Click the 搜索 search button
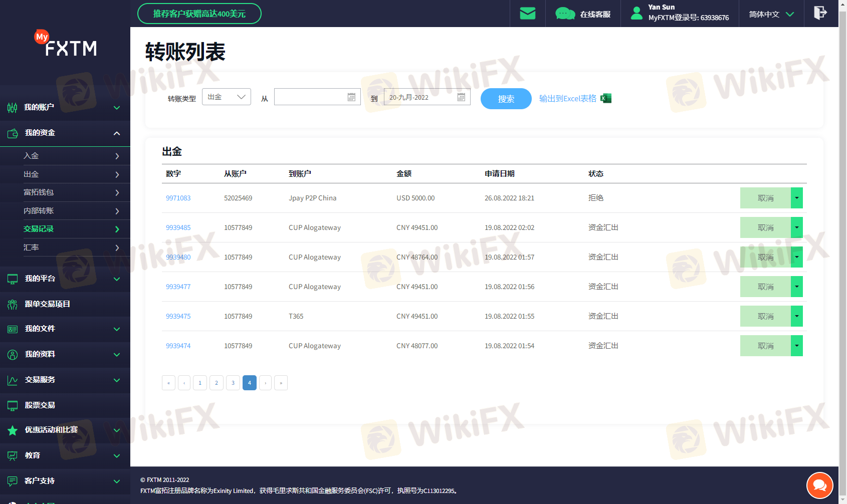This screenshot has height=504, width=847. point(506,99)
